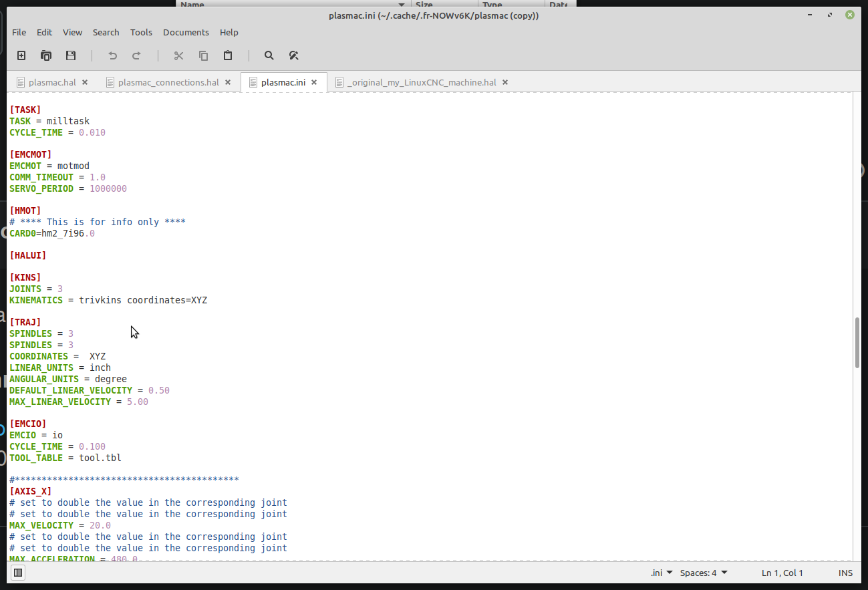Click the [AXIS_X] section header
This screenshot has width=868, height=590.
pos(31,491)
